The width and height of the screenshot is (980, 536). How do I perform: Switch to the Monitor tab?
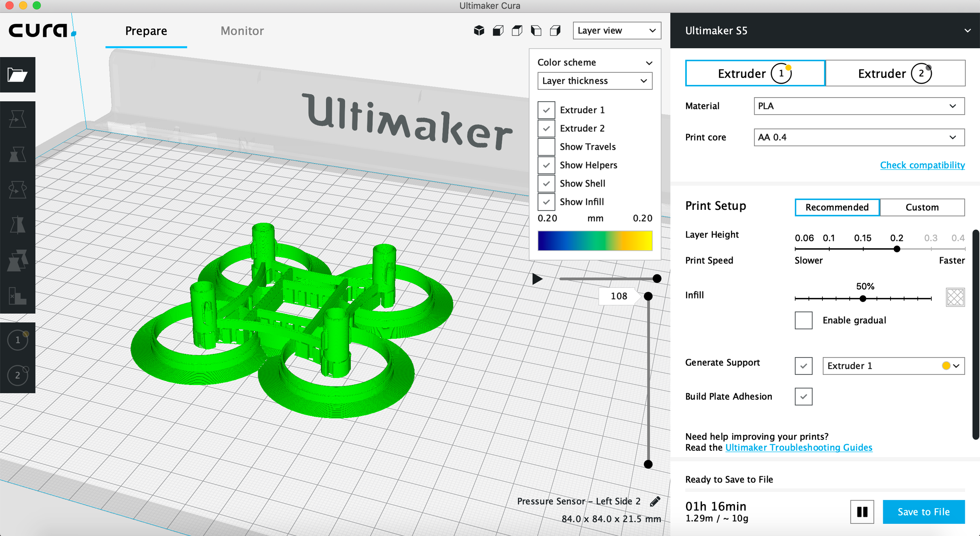click(242, 31)
